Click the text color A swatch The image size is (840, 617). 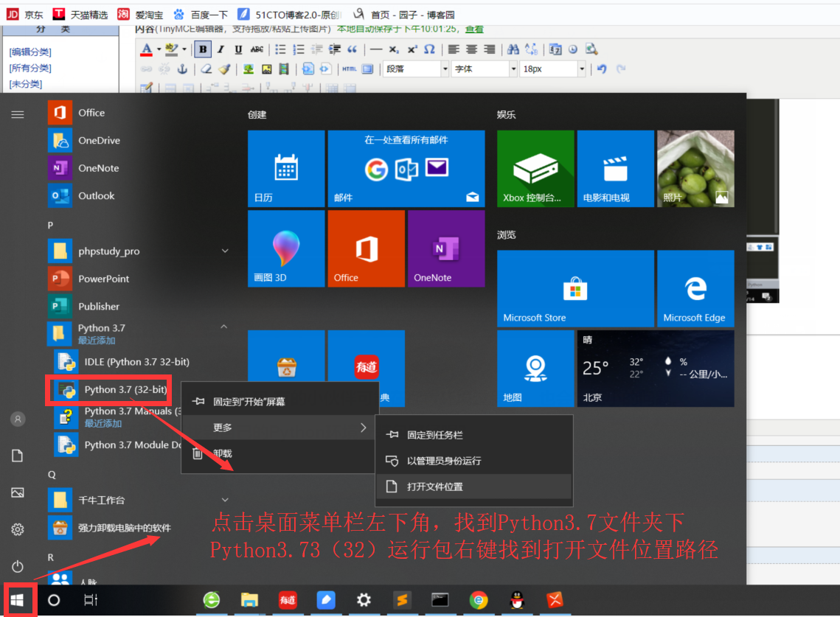[146, 49]
